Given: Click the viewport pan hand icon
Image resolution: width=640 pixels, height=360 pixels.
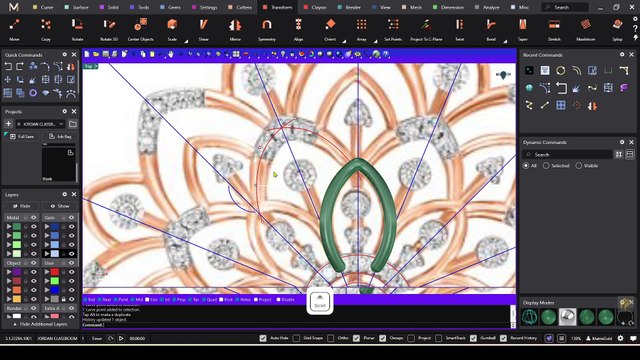Looking at the screenshot, I should (170, 54).
